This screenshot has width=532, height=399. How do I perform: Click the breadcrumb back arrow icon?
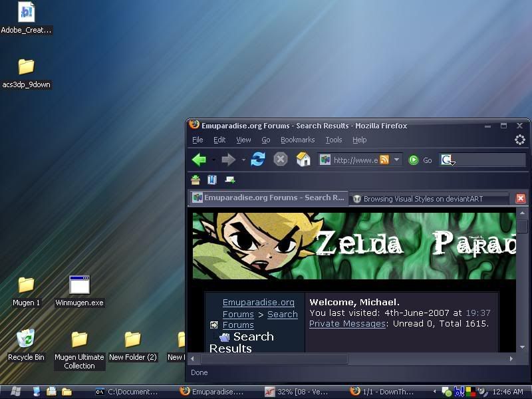pyautogui.click(x=214, y=325)
